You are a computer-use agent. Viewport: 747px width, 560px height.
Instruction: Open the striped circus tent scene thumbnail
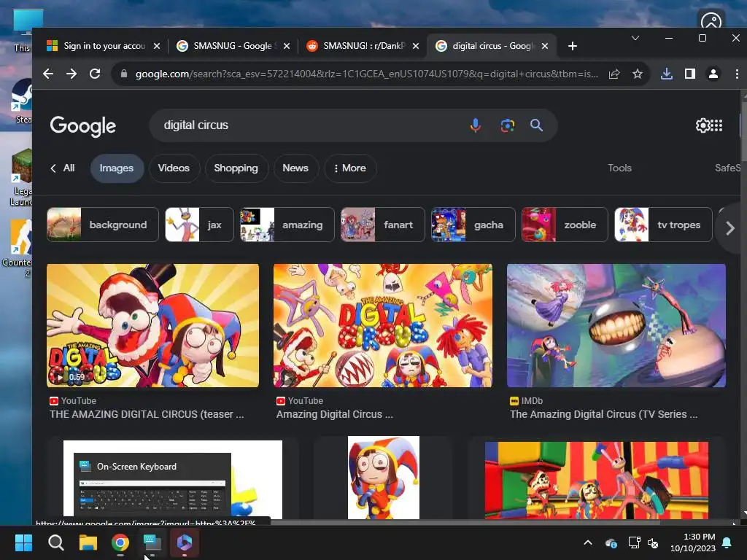point(597,481)
